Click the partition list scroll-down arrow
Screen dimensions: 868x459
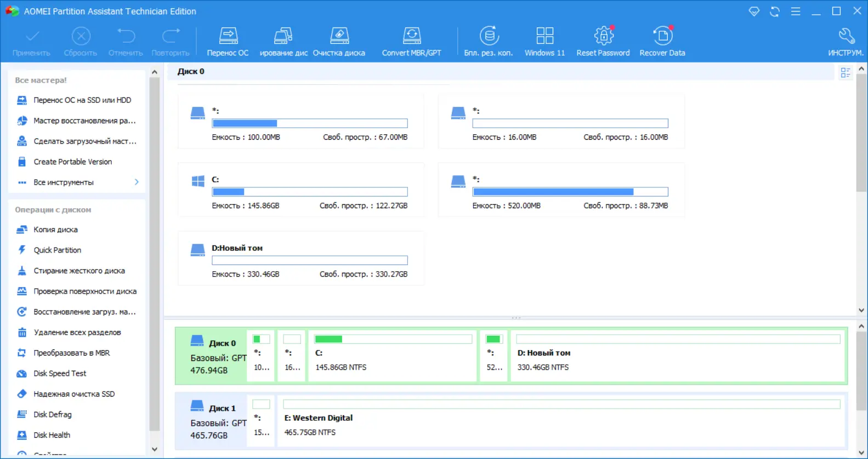pos(861,310)
